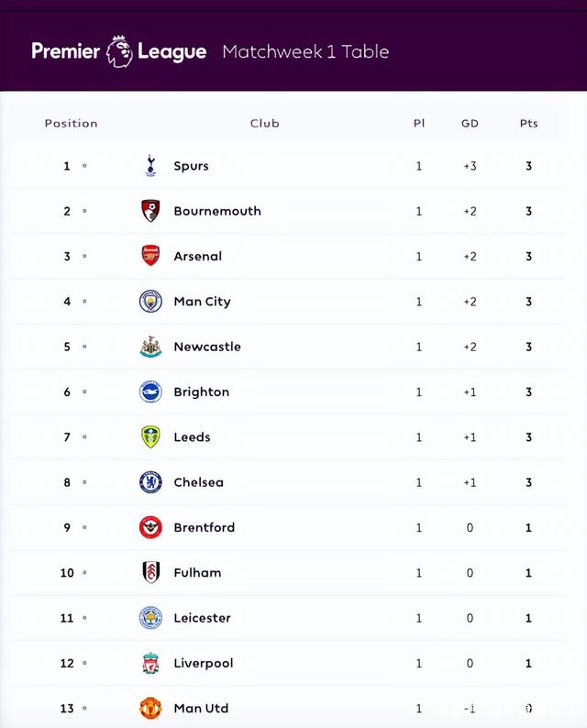The width and height of the screenshot is (587, 728).
Task: Click the Brighton club crest
Action: pyautogui.click(x=150, y=392)
